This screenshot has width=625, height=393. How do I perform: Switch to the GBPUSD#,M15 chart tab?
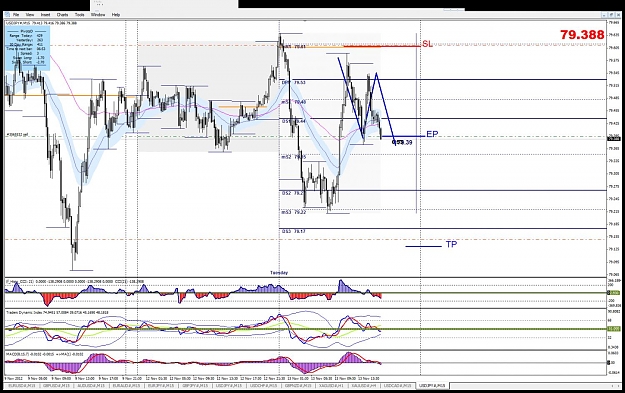tap(57, 386)
